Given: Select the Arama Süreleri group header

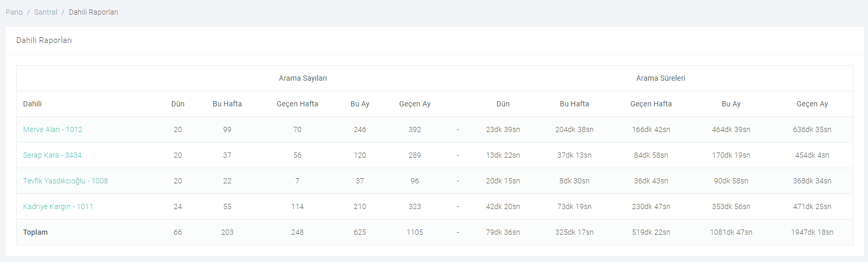Looking at the screenshot, I should click(660, 78).
